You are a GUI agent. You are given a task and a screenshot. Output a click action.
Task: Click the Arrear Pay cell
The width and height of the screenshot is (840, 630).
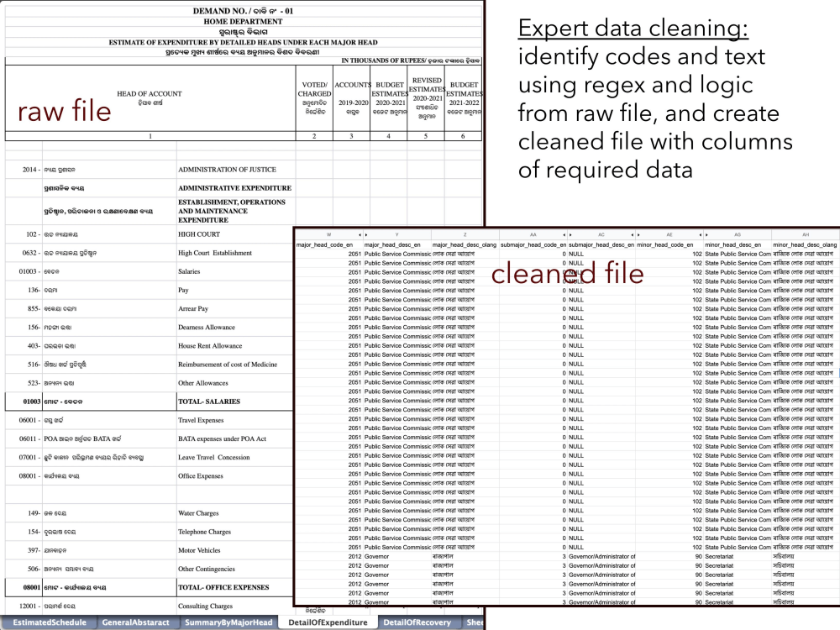(x=236, y=308)
